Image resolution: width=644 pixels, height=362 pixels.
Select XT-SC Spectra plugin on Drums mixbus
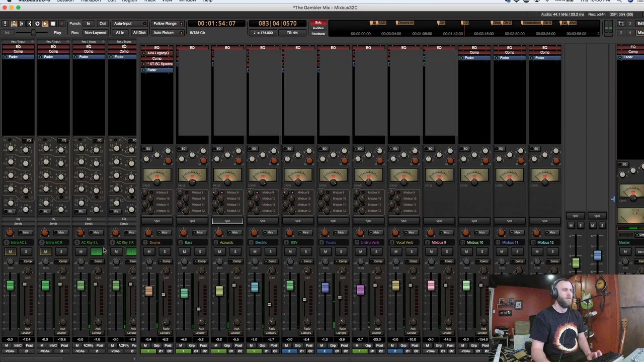point(157,64)
